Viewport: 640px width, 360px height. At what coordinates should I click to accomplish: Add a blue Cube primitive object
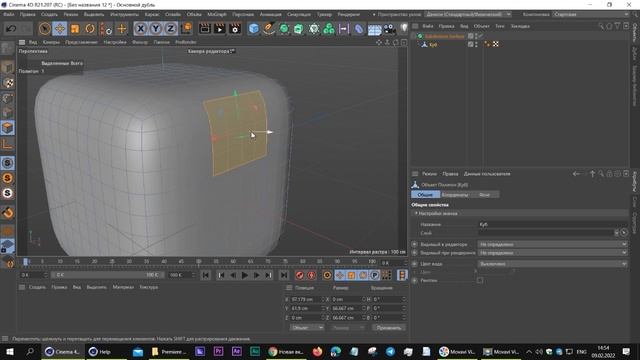pyautogui.click(x=253, y=29)
